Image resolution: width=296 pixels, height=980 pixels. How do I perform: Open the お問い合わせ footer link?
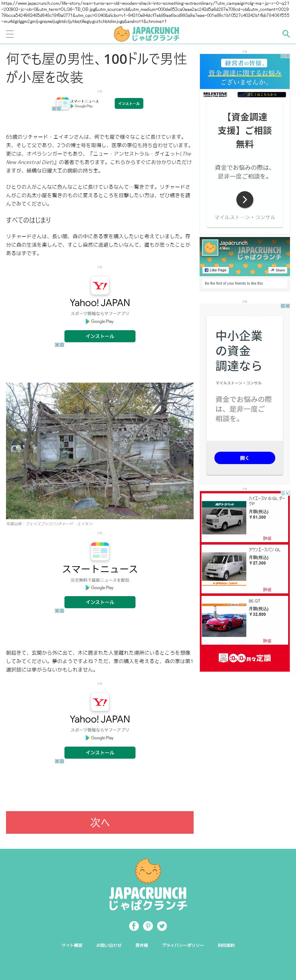pos(109,945)
